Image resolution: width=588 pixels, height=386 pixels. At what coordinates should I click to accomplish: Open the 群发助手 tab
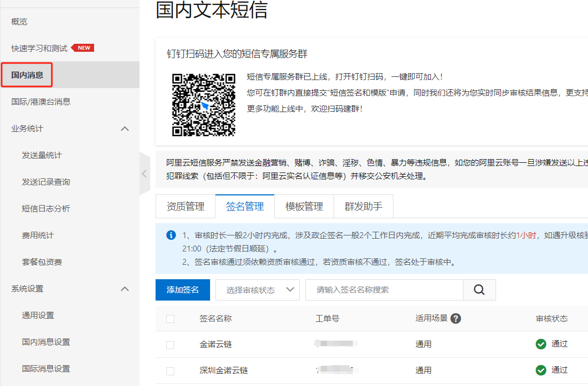[363, 207]
